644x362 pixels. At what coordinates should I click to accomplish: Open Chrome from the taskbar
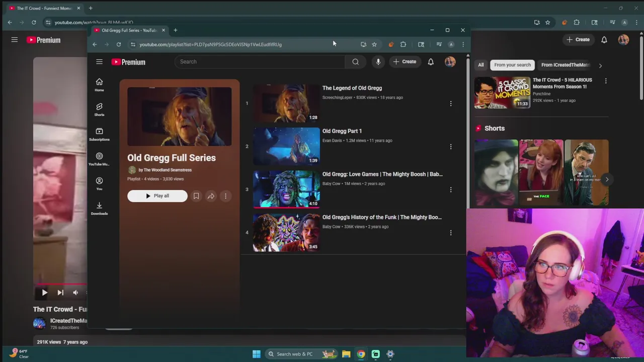click(361, 354)
